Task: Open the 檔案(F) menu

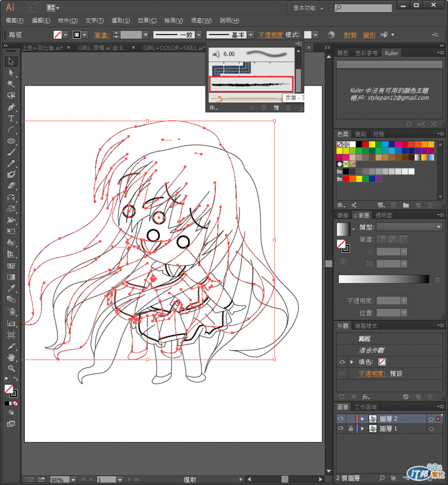Action: click(x=15, y=21)
